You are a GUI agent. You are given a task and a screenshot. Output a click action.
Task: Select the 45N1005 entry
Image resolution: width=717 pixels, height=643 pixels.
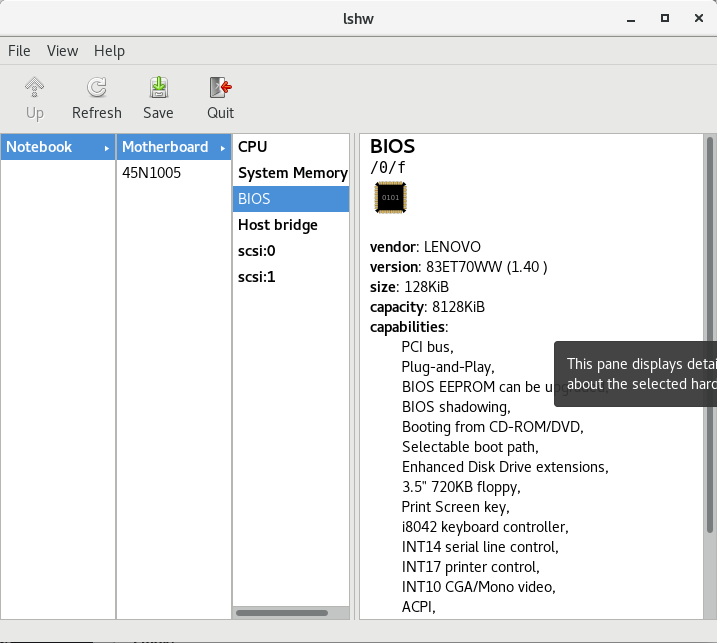pos(173,173)
